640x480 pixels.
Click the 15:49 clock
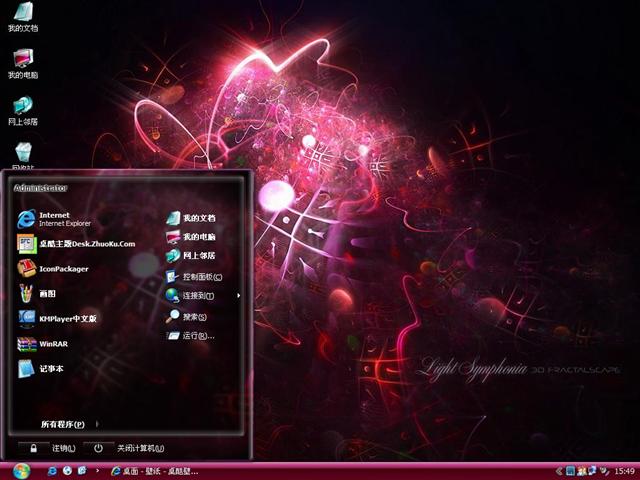tap(624, 471)
